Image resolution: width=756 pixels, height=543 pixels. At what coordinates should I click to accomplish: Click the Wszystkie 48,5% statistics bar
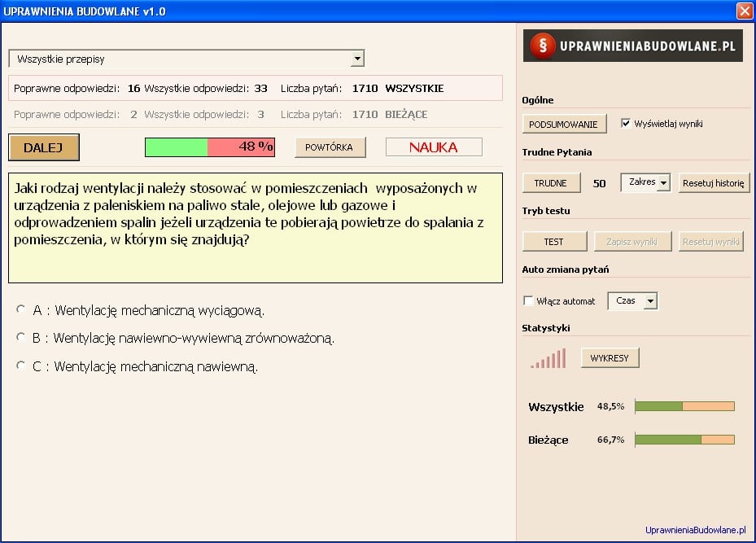point(684,406)
